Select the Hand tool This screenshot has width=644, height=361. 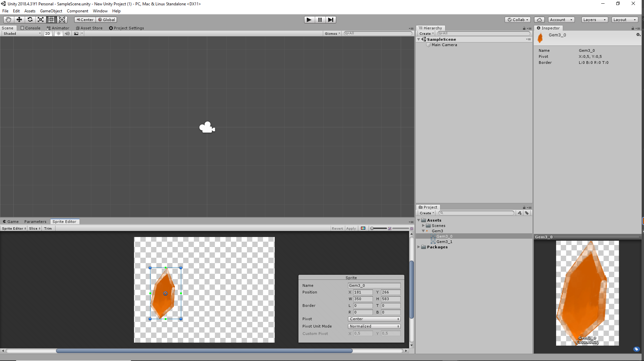pos(8,20)
